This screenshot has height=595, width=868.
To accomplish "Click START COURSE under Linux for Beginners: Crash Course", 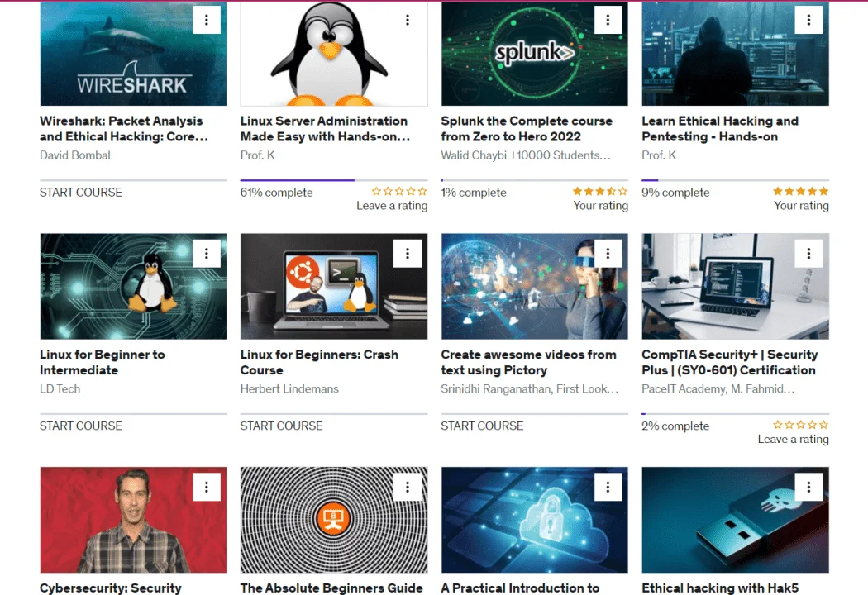I will tap(281, 426).
